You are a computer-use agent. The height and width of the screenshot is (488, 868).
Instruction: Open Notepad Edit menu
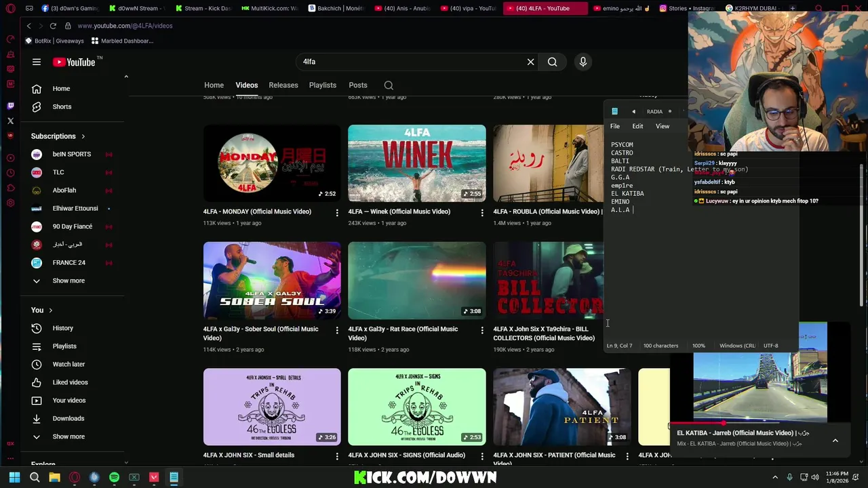(x=637, y=126)
